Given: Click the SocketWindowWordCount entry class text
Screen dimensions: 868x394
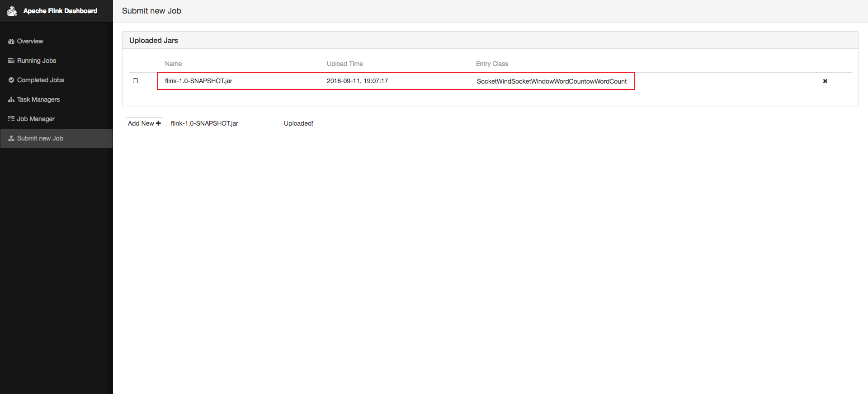Looking at the screenshot, I should coord(552,81).
